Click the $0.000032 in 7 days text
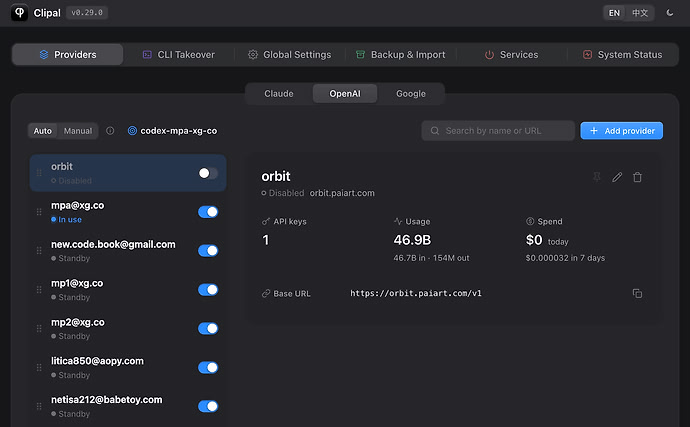This screenshot has height=427, width=690. [565, 258]
